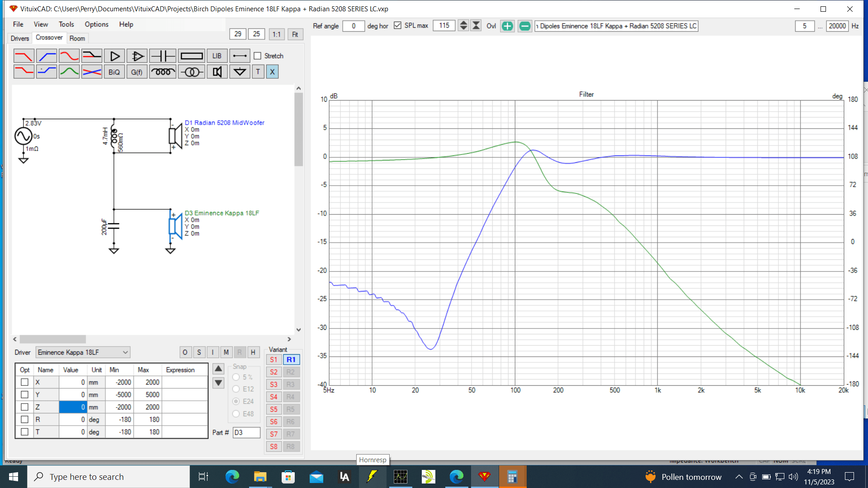Click the SPL max auto-scale icon

coord(476,25)
